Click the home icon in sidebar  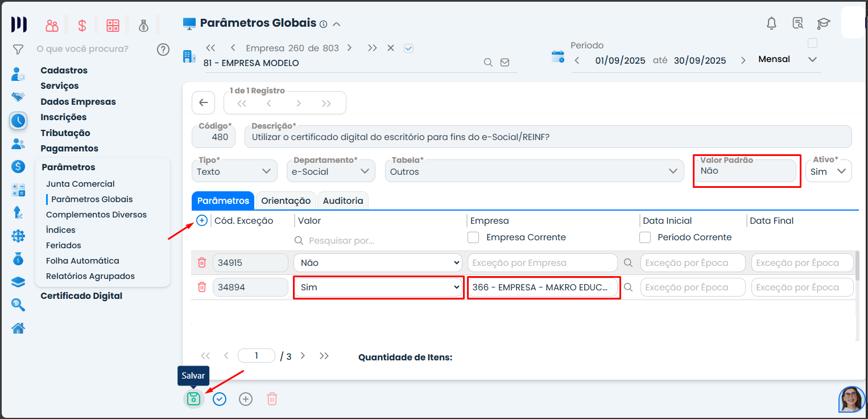(18, 328)
